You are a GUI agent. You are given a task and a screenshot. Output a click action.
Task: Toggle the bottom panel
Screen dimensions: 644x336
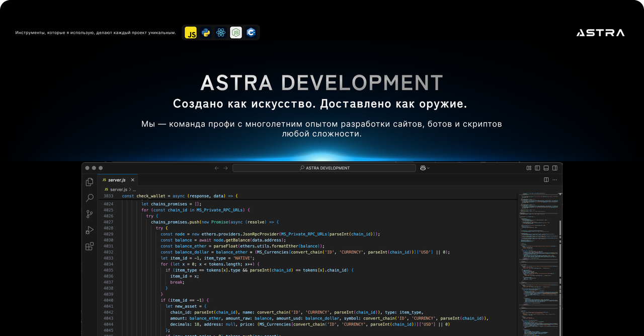click(x=546, y=168)
